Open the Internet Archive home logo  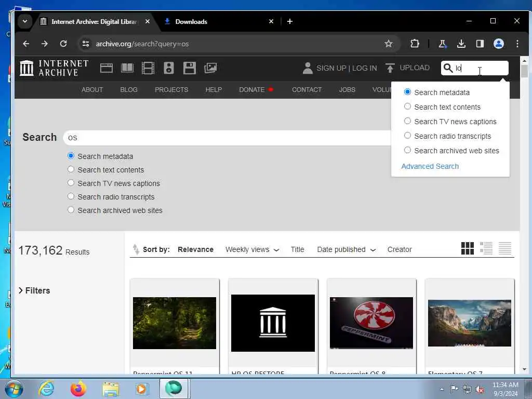[54, 68]
